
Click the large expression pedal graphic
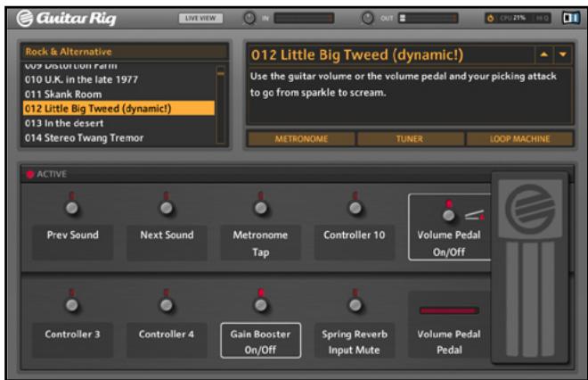[x=530, y=268]
